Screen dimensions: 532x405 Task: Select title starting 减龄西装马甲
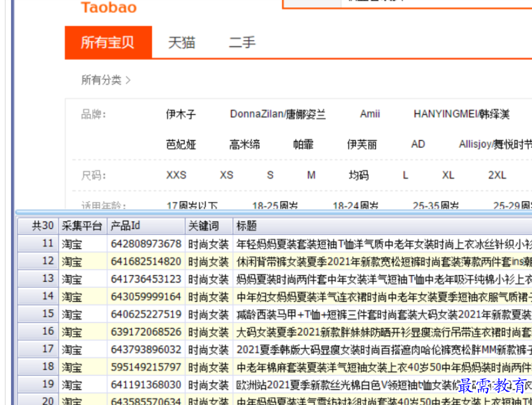pyautogui.click(x=384, y=315)
